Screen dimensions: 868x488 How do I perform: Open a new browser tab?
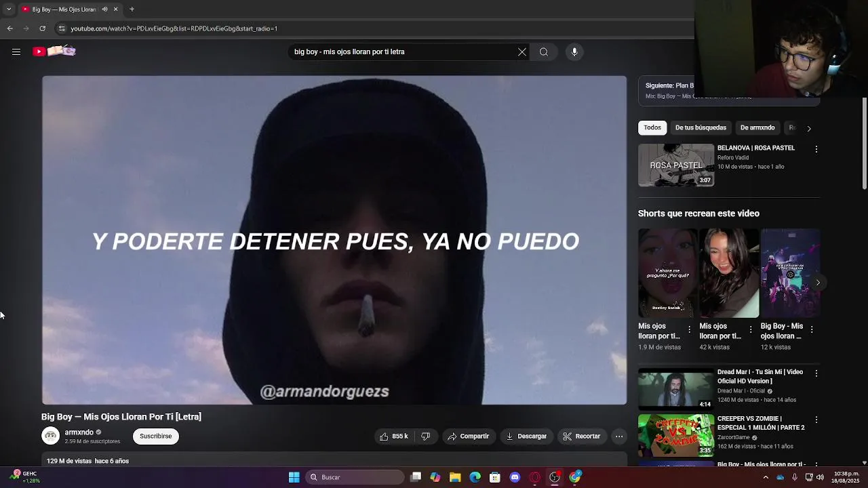coord(132,9)
